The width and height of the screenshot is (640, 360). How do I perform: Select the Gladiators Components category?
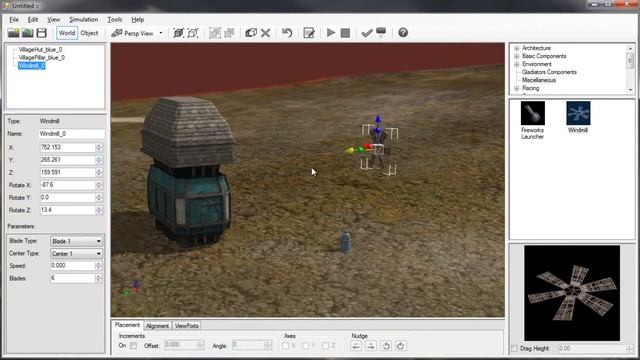(549, 72)
